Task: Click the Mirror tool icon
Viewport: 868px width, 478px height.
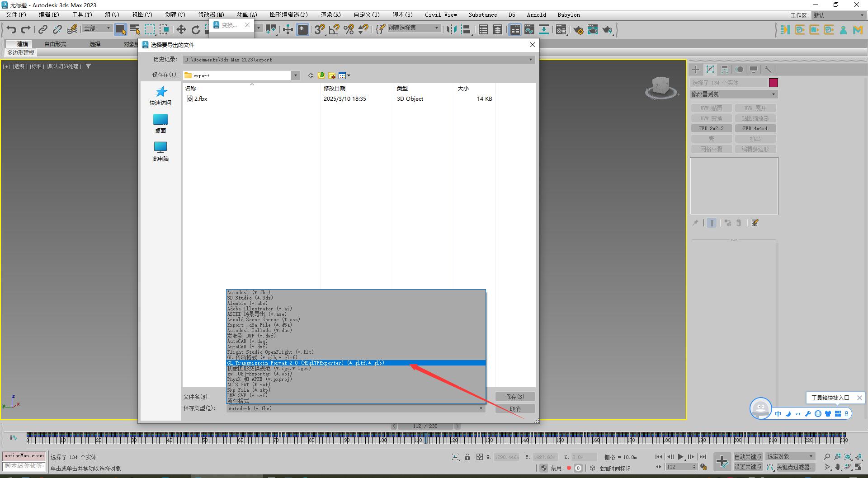Action: [451, 30]
